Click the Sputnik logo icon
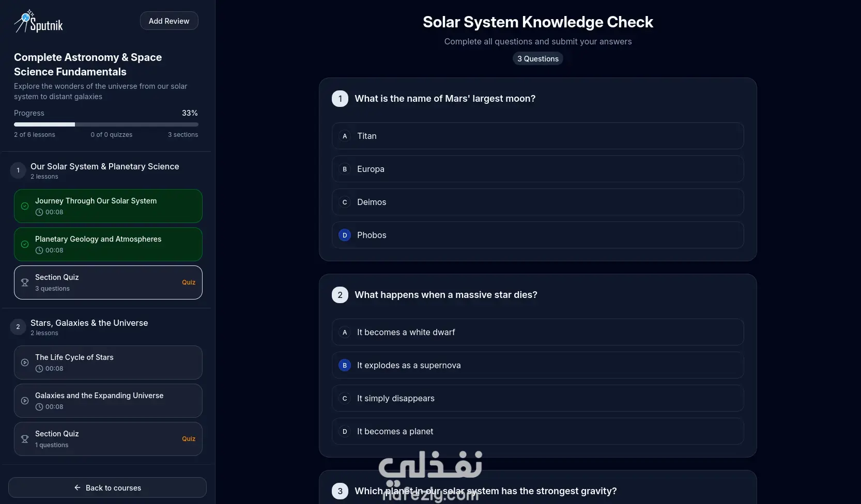Image resolution: width=861 pixels, height=504 pixels. [24, 21]
